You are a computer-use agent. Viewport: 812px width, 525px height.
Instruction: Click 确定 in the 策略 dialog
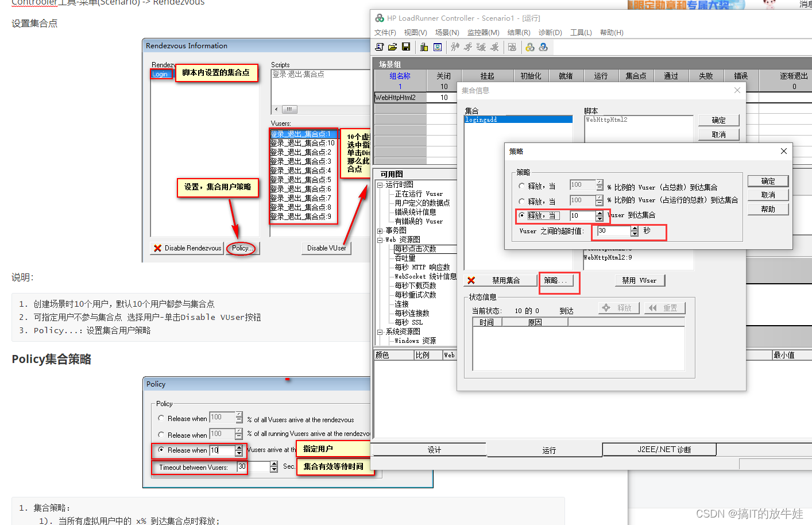pyautogui.click(x=768, y=181)
